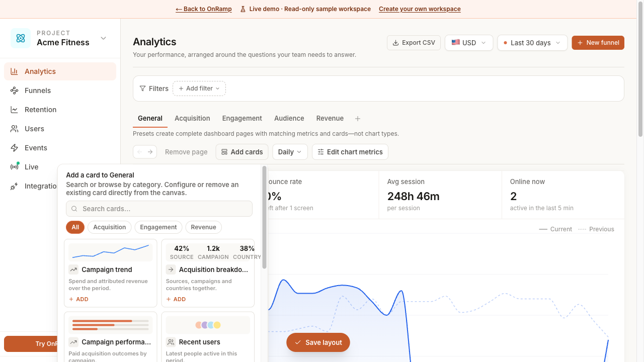Click the plus icon to add a page tab
This screenshot has height=362, width=644.
358,119
